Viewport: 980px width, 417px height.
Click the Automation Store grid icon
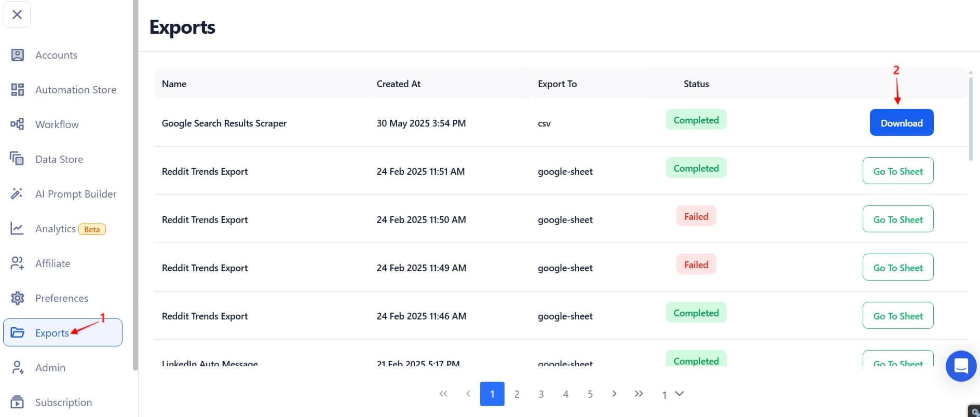18,90
